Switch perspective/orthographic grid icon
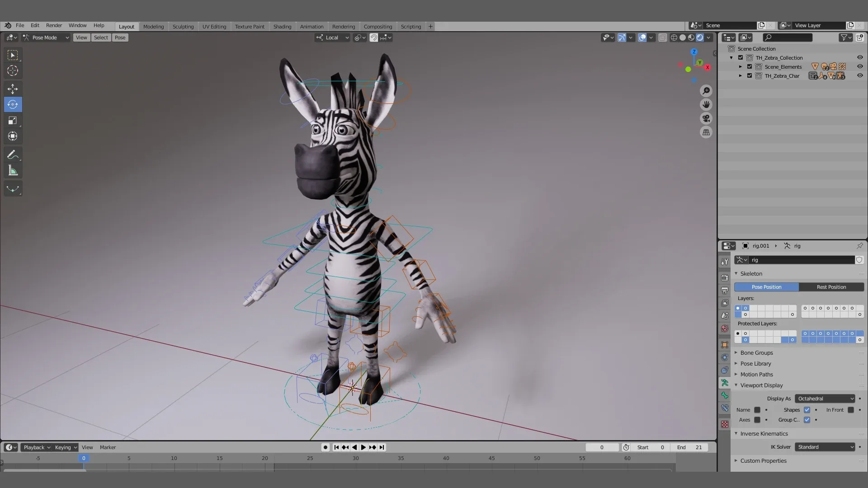 [706, 132]
